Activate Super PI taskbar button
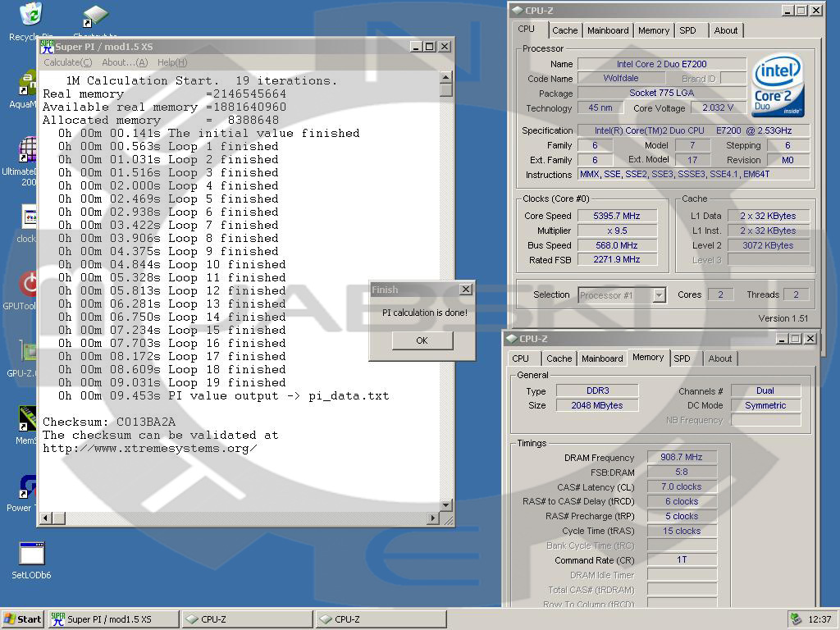The width and height of the screenshot is (840, 630). tap(113, 619)
